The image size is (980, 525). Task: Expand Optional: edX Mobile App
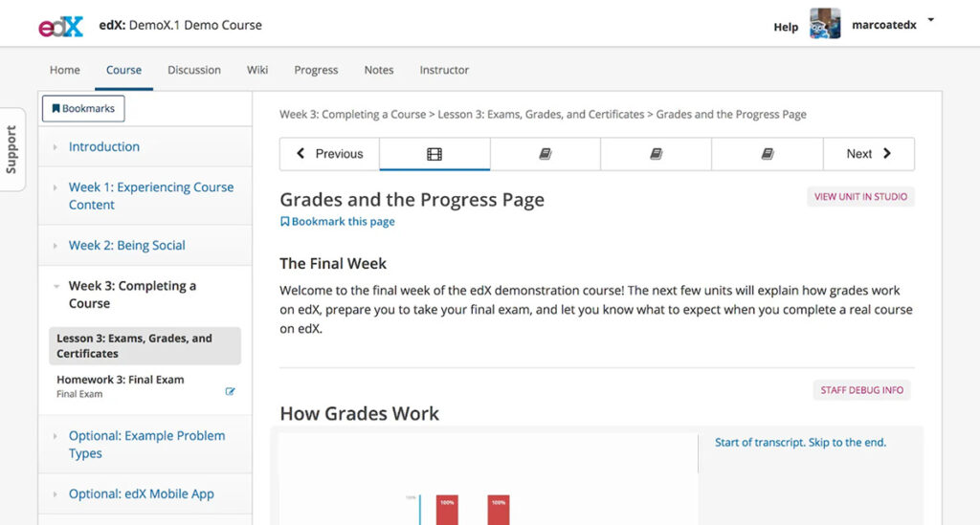145,493
